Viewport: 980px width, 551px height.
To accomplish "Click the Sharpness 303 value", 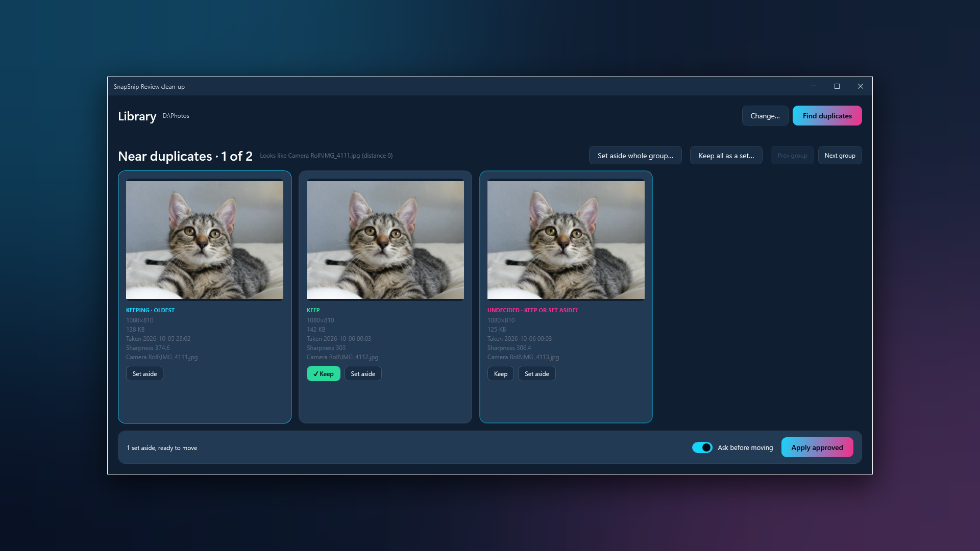I will (x=326, y=348).
